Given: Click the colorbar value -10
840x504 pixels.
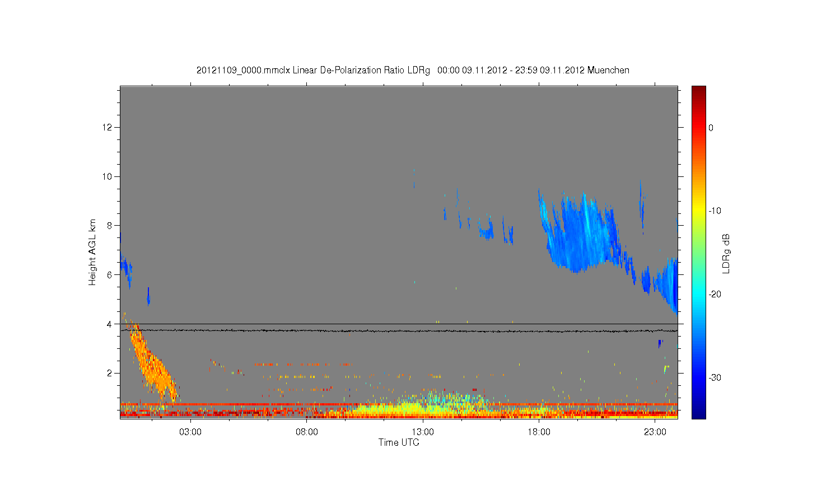Looking at the screenshot, I should click(715, 211).
